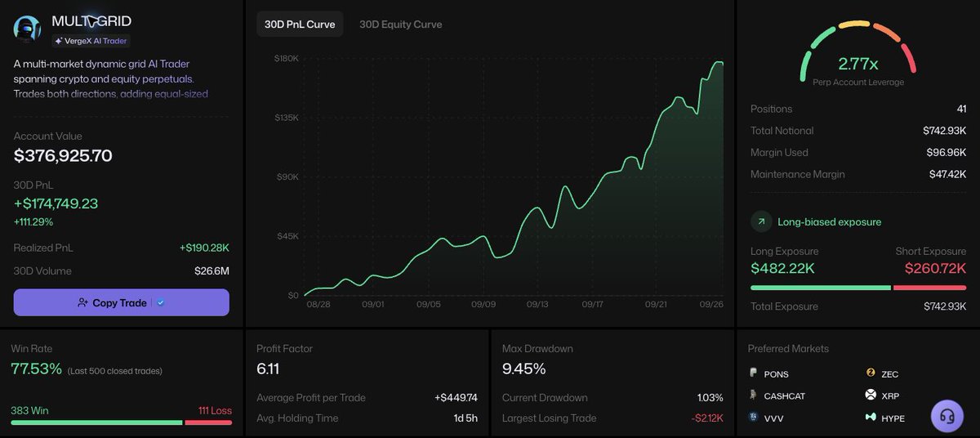Switch to the 30D Equity Curve tab

click(401, 25)
